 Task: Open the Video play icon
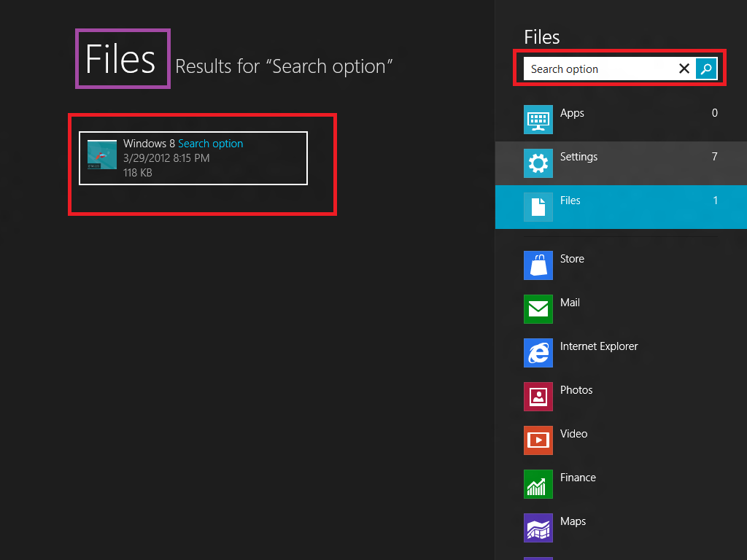(x=538, y=440)
